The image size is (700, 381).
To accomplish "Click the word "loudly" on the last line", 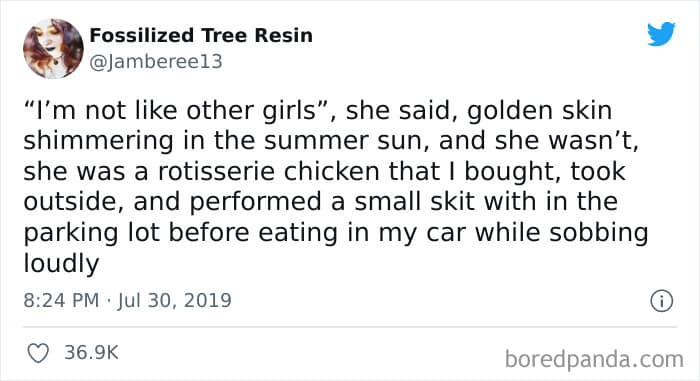I will (61, 263).
